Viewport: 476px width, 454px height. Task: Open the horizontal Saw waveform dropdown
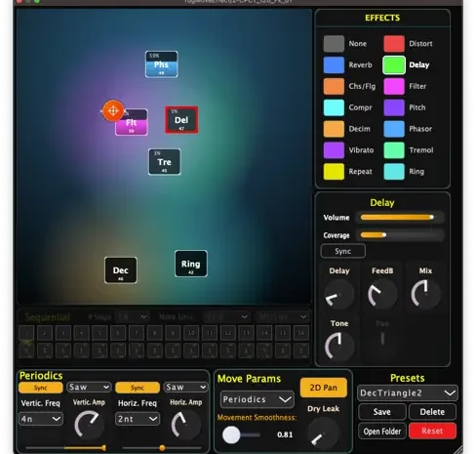(185, 387)
